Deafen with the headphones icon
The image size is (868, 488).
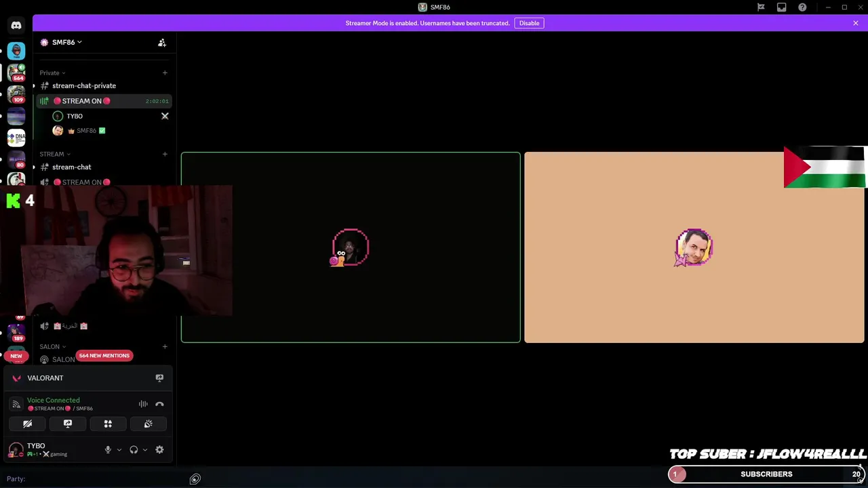pos(134,450)
